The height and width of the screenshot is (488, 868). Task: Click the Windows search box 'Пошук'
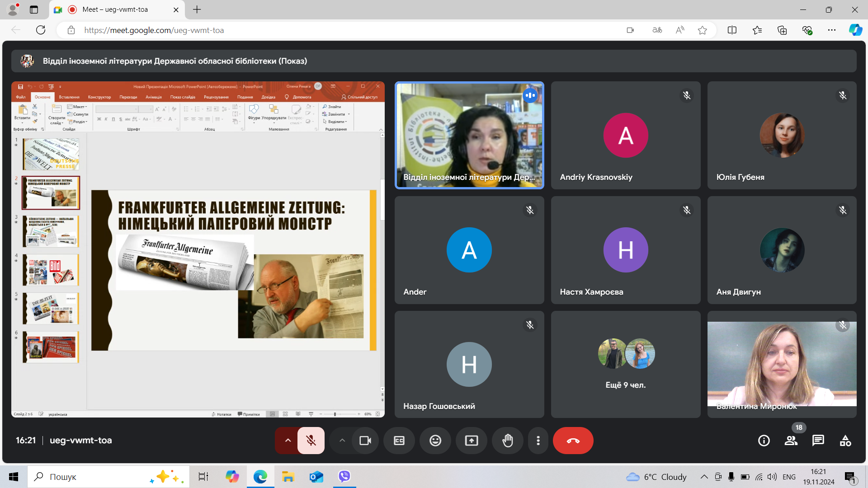coord(108,477)
